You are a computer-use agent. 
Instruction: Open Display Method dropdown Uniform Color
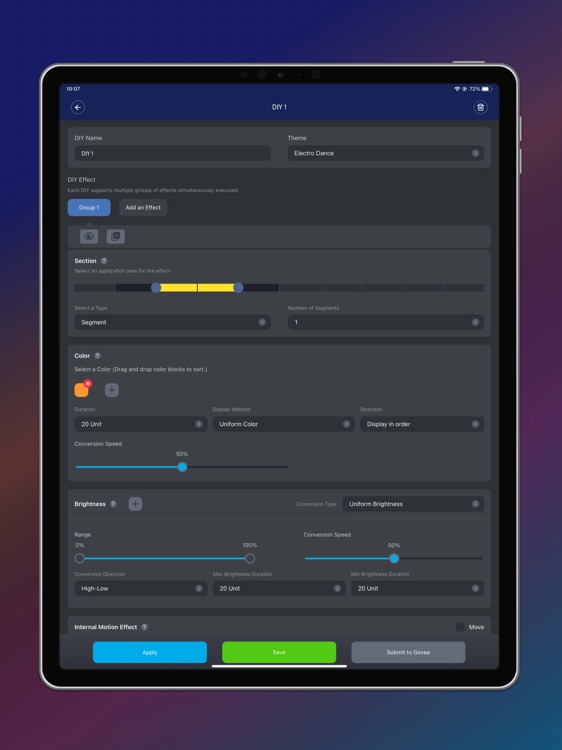pos(284,424)
